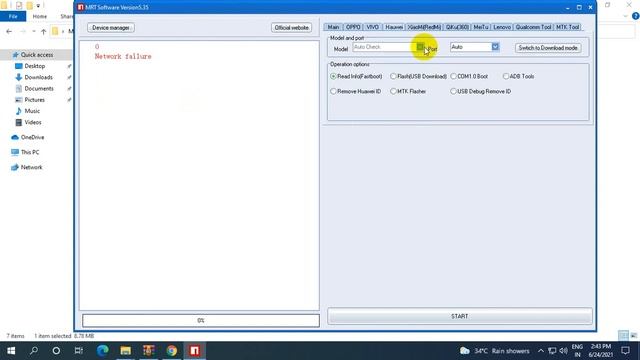640x360 pixels.
Task: Click Explorer up-one-level arrow
Action: (44, 31)
